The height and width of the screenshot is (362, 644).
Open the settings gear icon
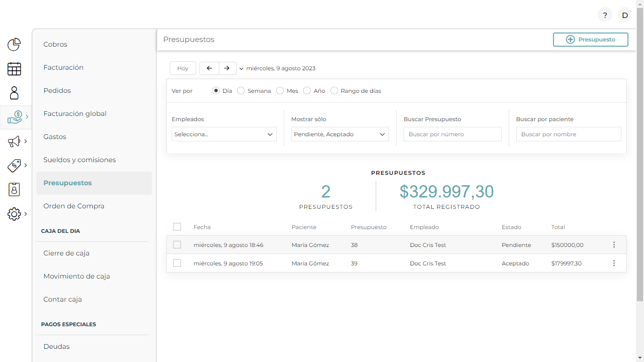pyautogui.click(x=14, y=214)
